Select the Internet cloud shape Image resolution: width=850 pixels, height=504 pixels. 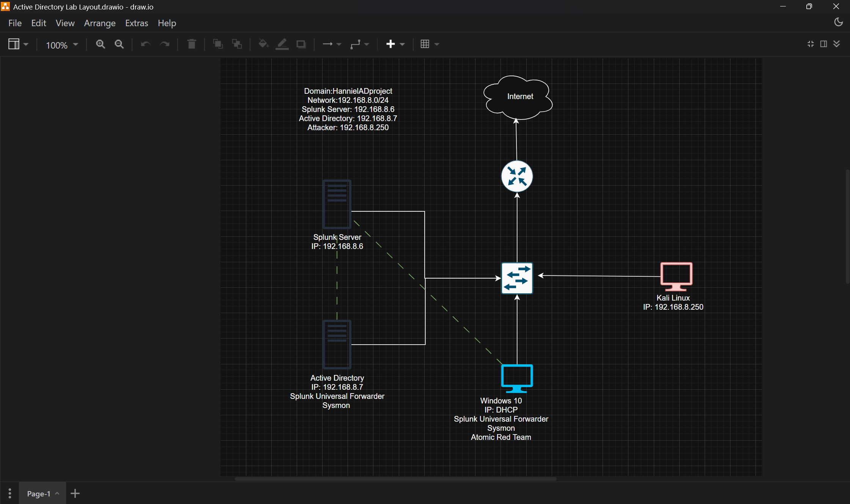click(x=518, y=97)
